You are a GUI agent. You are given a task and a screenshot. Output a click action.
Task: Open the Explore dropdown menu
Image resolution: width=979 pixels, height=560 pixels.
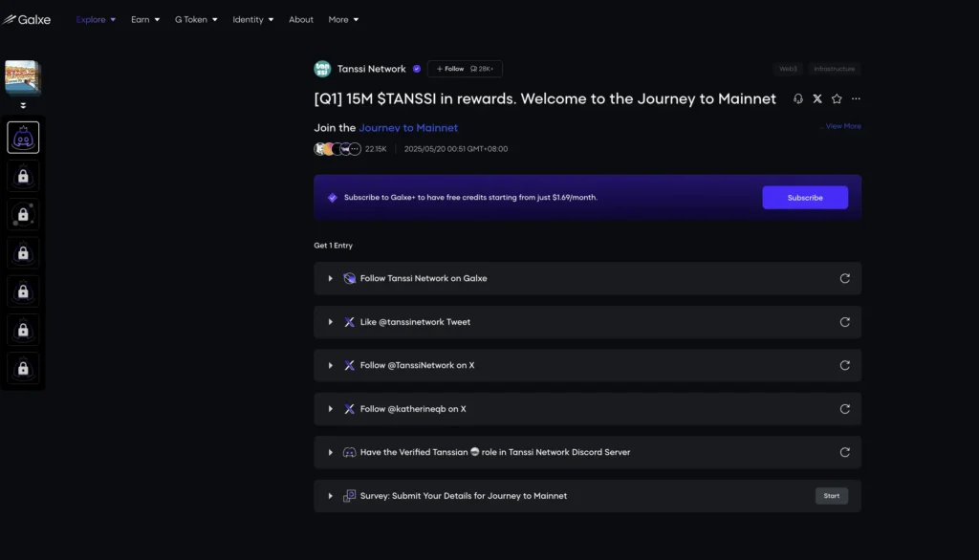[x=96, y=19]
